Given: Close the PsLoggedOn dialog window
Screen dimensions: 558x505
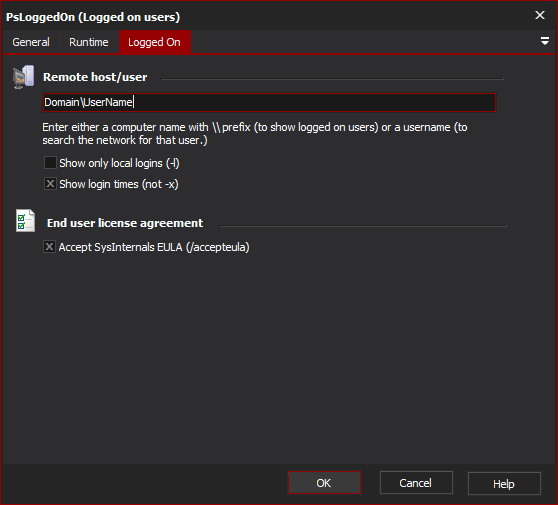Looking at the screenshot, I should click(539, 15).
